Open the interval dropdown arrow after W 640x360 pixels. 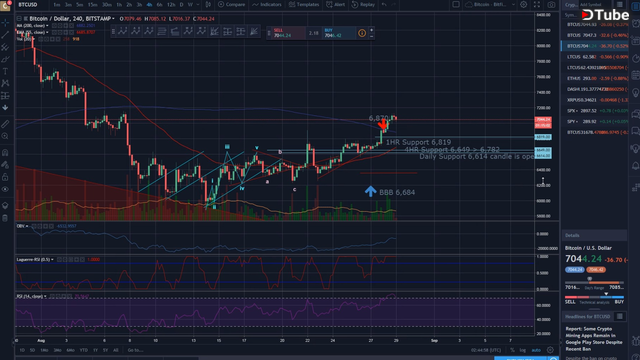pyautogui.click(x=198, y=4)
